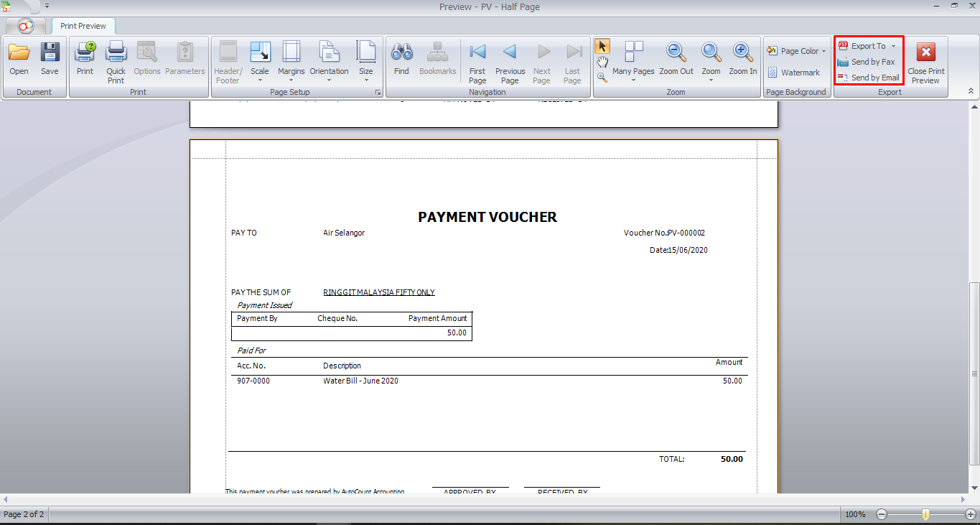Image resolution: width=980 pixels, height=525 pixels.
Task: Open the quick access toolbar dropdown arrow
Action: (x=47, y=6)
